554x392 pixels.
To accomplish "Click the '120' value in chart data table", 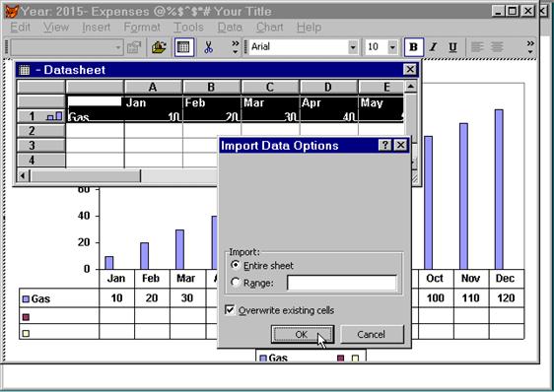I will click(506, 298).
